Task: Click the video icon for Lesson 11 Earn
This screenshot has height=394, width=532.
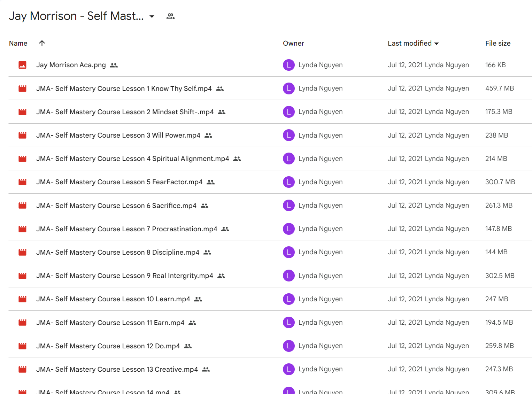Action: pyautogui.click(x=23, y=323)
